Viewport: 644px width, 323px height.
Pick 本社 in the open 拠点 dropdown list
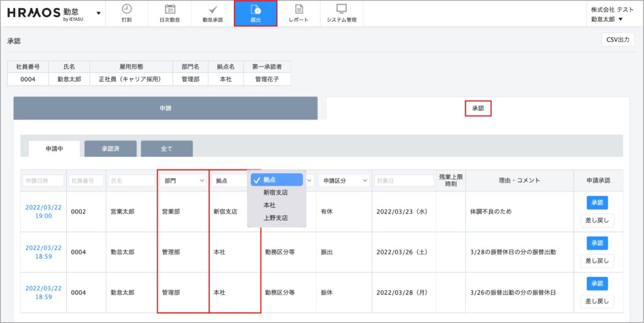269,205
